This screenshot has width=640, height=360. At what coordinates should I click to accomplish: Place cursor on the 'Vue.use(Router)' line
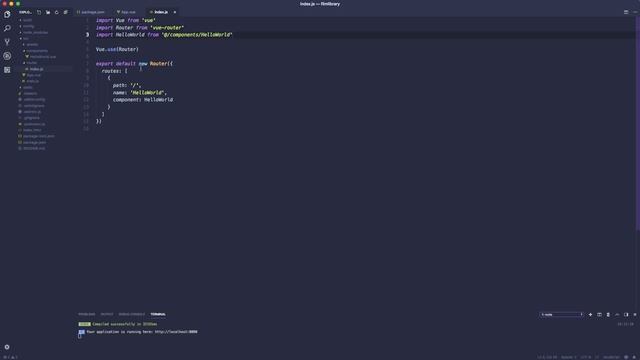[x=117, y=49]
